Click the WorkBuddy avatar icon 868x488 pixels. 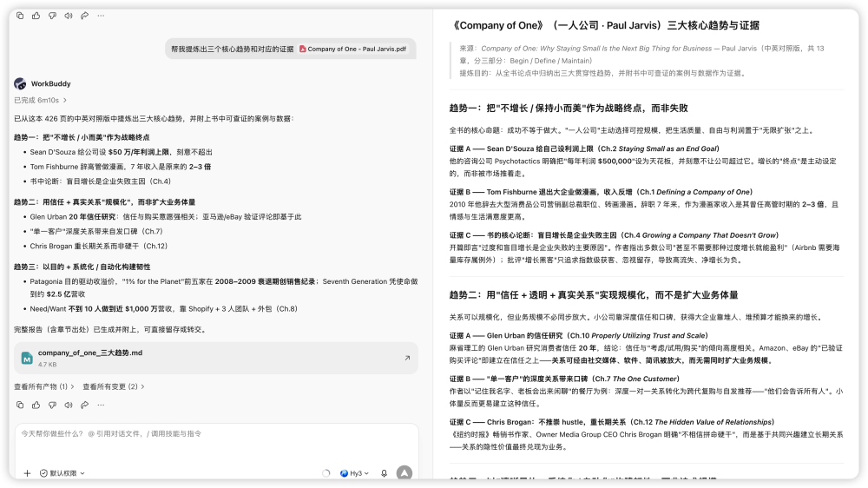(20, 83)
